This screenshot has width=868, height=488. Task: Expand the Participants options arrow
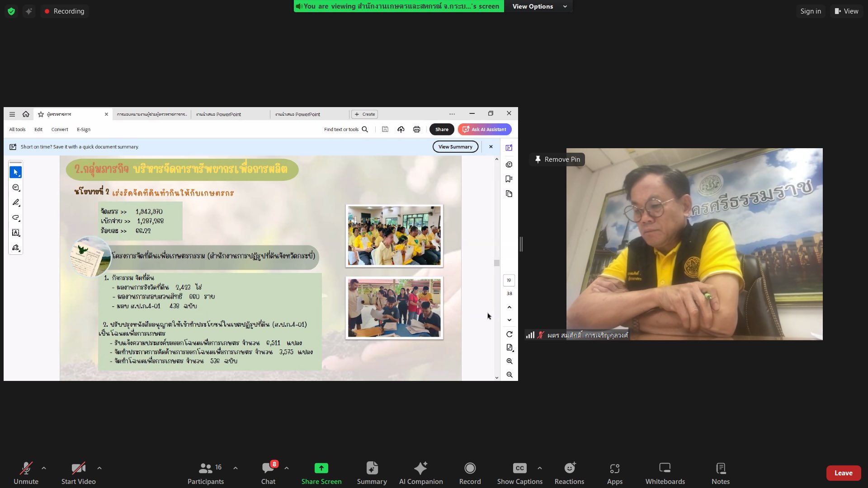[x=236, y=468]
